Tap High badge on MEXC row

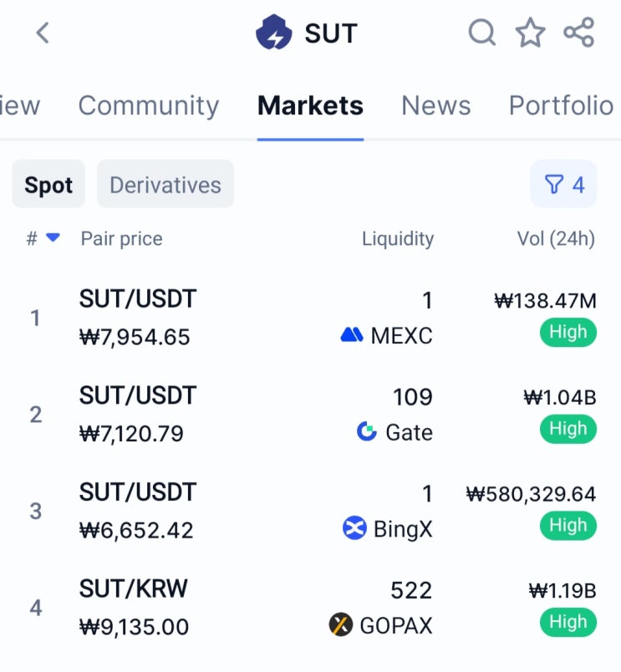[x=568, y=332]
